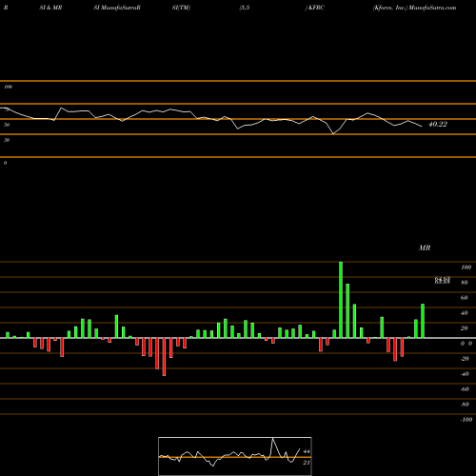
Task: Click the MR label above the histogram
Action: tap(425, 248)
